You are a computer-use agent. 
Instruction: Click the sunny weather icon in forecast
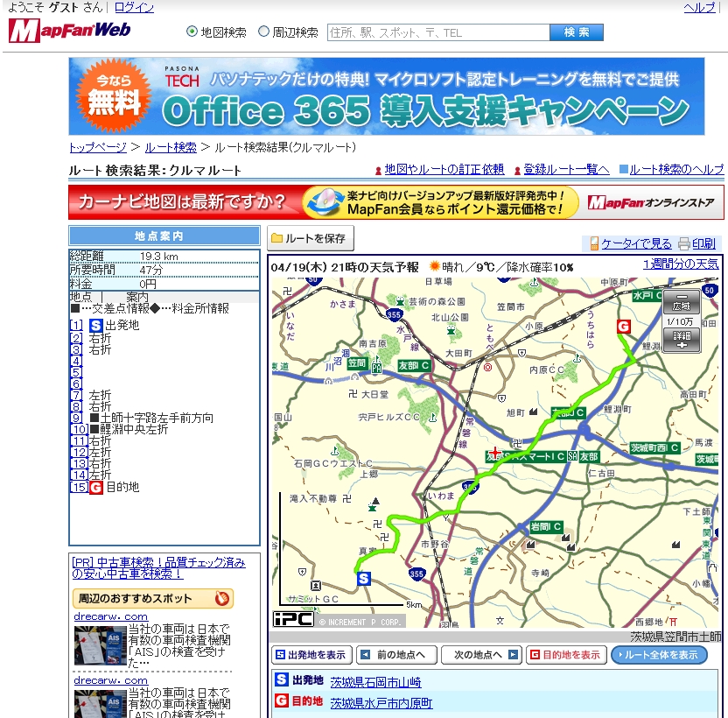click(x=435, y=265)
